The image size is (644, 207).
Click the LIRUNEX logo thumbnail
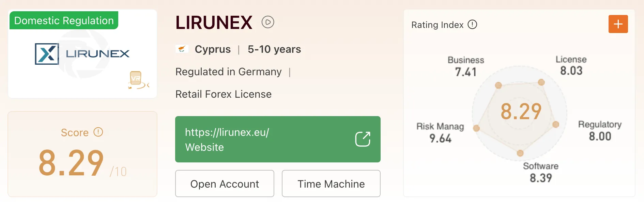coord(82,54)
